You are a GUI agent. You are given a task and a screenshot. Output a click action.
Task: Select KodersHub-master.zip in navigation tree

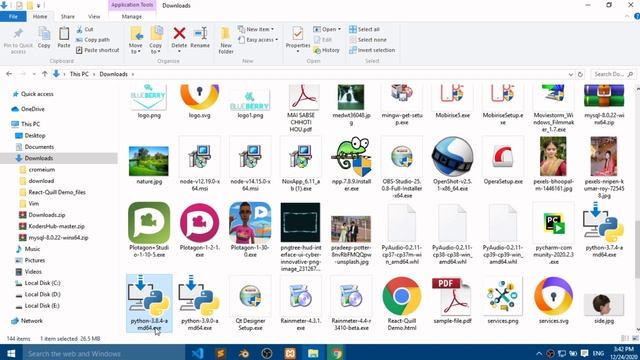click(x=52, y=226)
